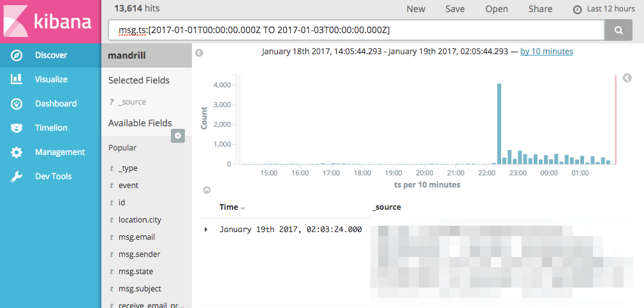
Task: Open the Dashboard gauge icon
Action: [17, 103]
